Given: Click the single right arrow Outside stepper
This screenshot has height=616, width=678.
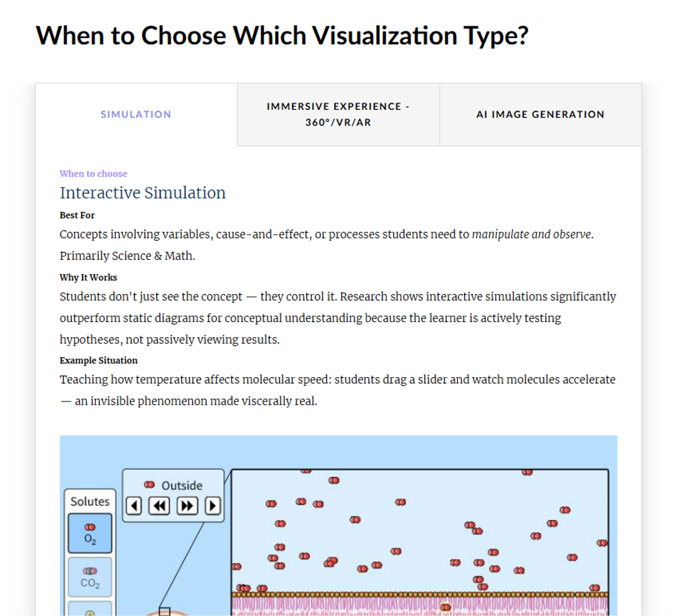Looking at the screenshot, I should coord(213,506).
